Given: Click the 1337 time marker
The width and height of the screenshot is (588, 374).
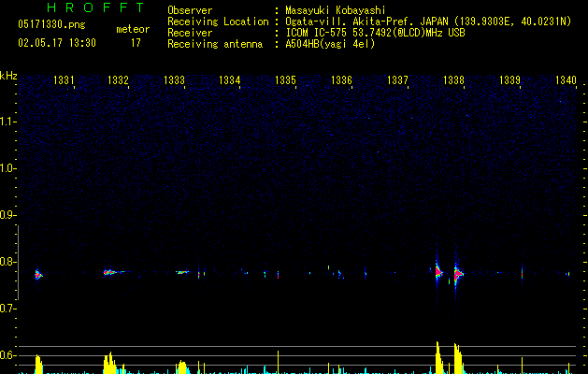Looking at the screenshot, I should [x=397, y=80].
